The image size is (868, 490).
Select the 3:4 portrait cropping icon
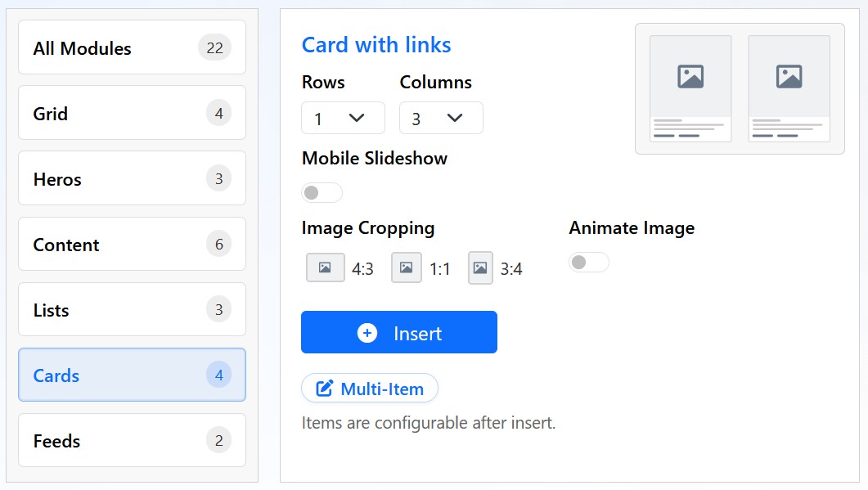coord(480,268)
